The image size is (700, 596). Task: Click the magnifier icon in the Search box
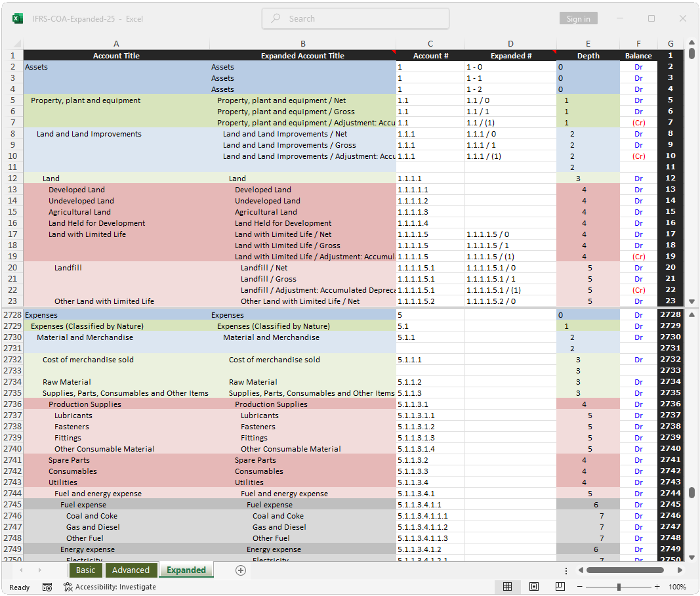tap(276, 18)
